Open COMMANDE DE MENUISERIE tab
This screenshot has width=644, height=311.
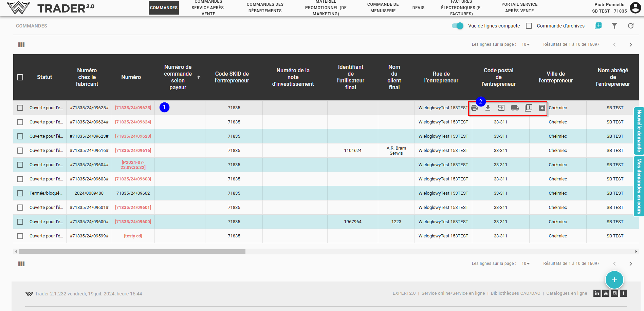pyautogui.click(x=383, y=7)
